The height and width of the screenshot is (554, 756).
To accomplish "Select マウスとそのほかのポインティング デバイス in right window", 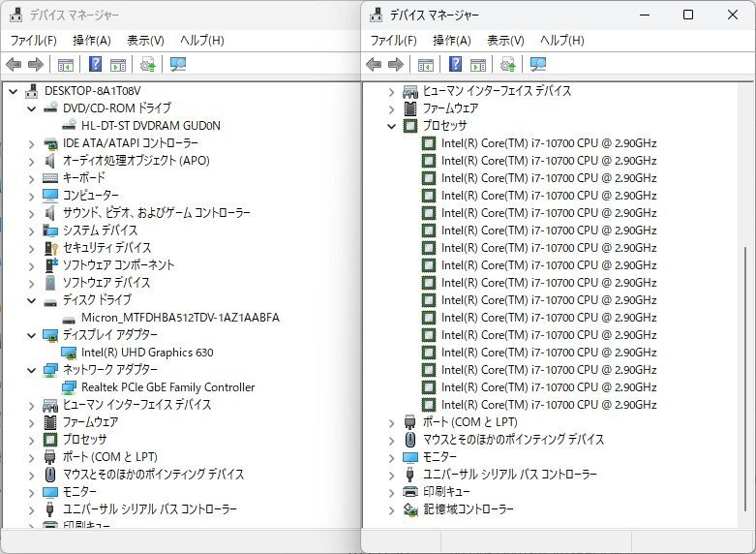I will 513,440.
